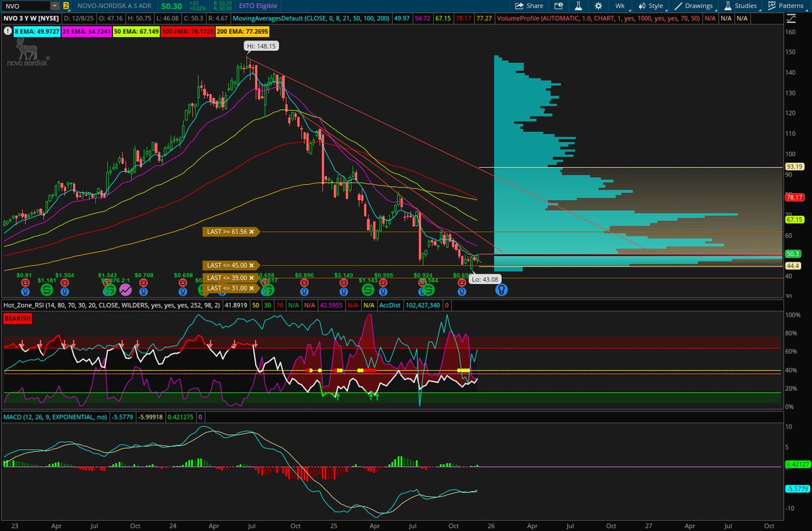Click lightbulb icon below $1.304 earnings
812x531 pixels.
[65, 292]
